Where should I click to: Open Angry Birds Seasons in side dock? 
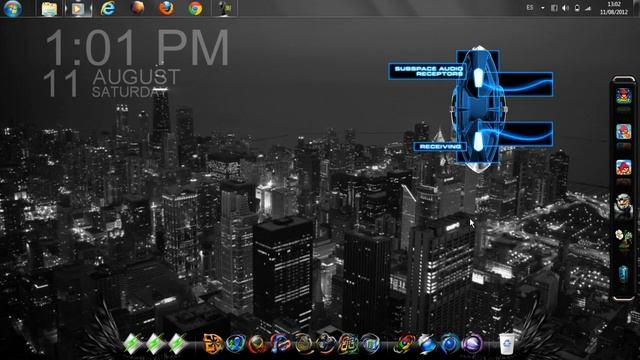point(623,96)
